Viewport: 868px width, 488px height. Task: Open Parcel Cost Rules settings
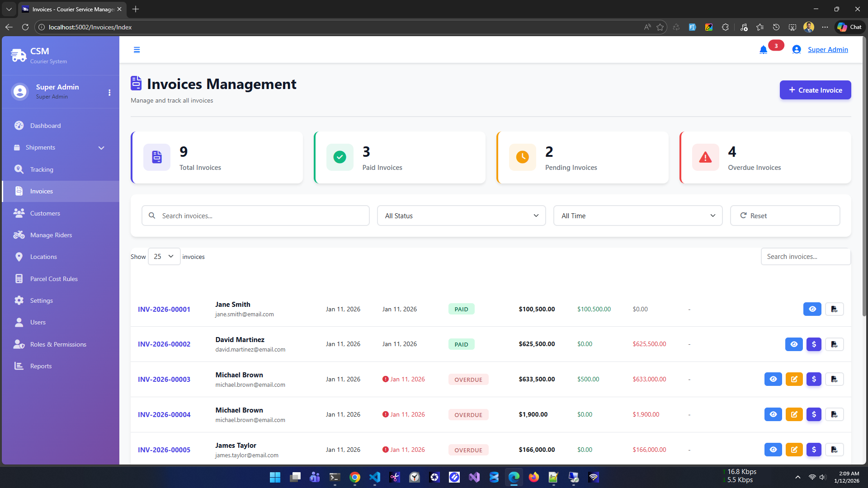54,278
